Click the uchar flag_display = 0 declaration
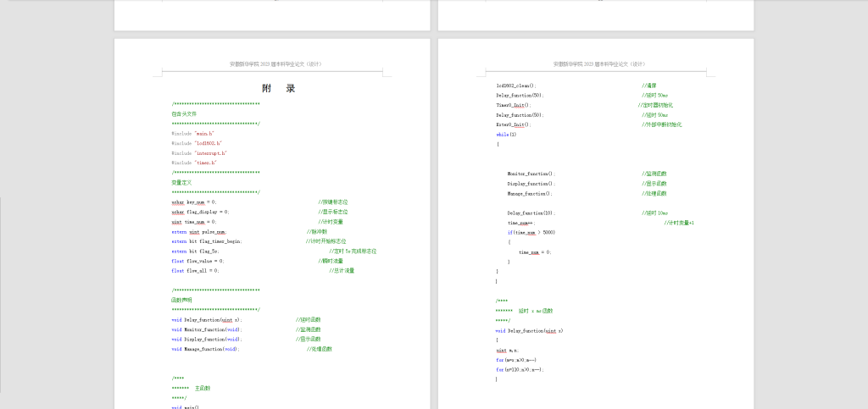This screenshot has width=868, height=409. tap(200, 212)
